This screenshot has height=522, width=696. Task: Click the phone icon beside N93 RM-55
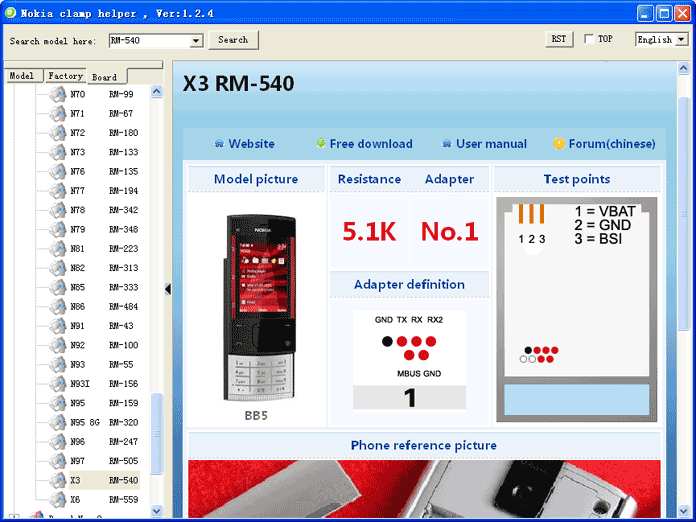click(58, 364)
